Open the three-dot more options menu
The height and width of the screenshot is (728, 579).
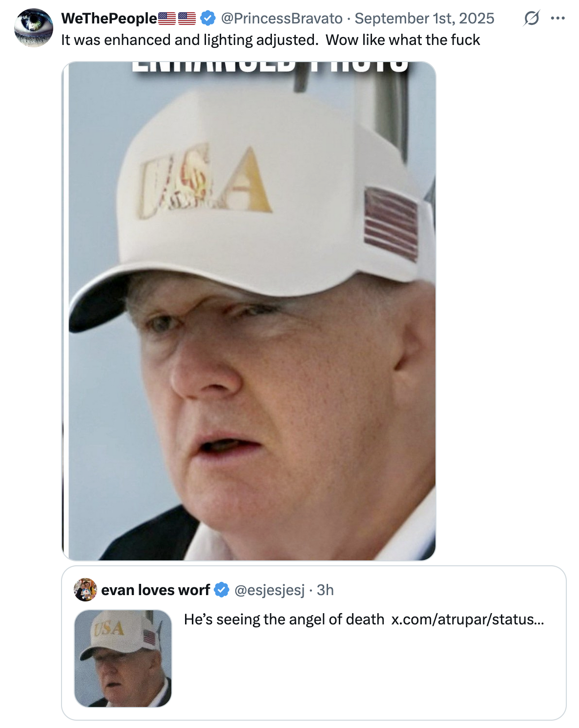[x=558, y=19]
